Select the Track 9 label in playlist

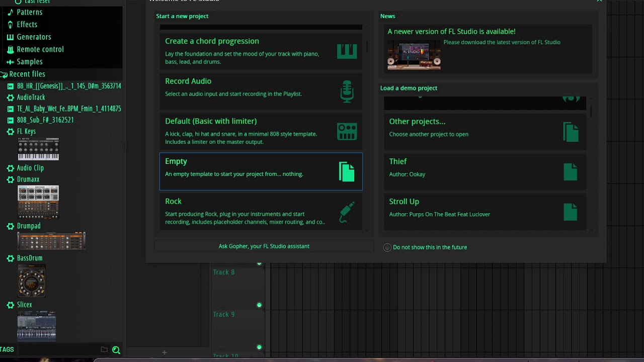point(224,314)
